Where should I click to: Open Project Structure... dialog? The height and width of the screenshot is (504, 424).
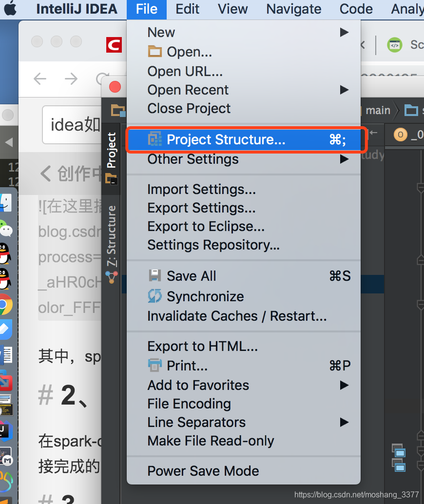click(x=244, y=139)
